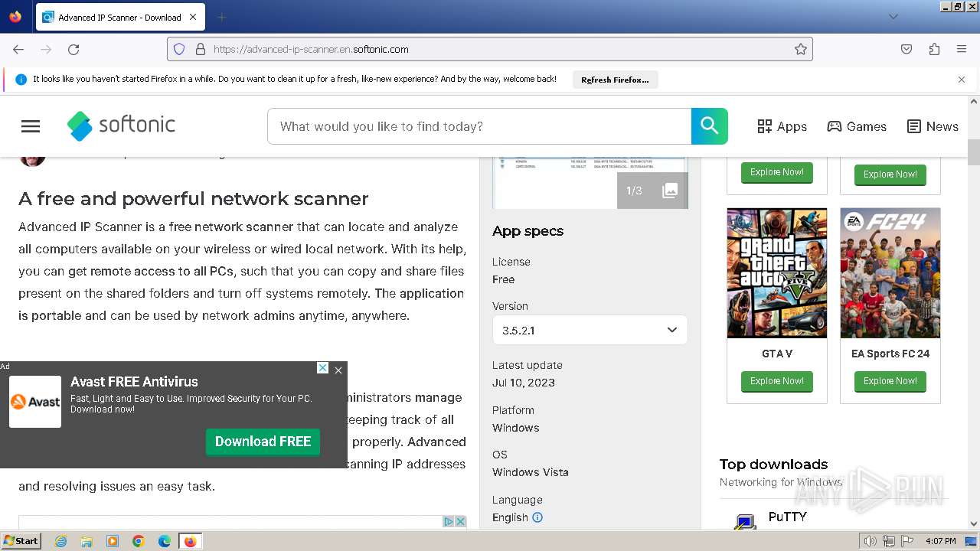Click the EA Sports FC 24 title text
The width and height of the screenshot is (980, 551).
(x=890, y=354)
